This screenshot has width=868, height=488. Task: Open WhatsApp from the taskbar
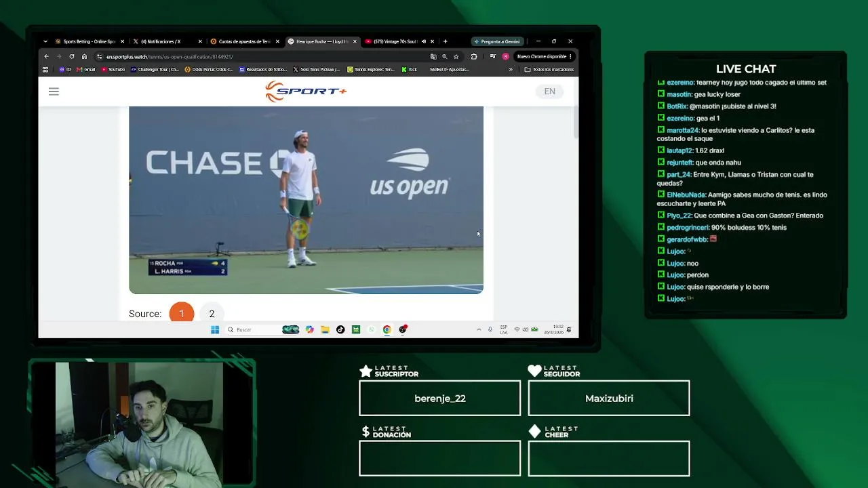pos(371,329)
